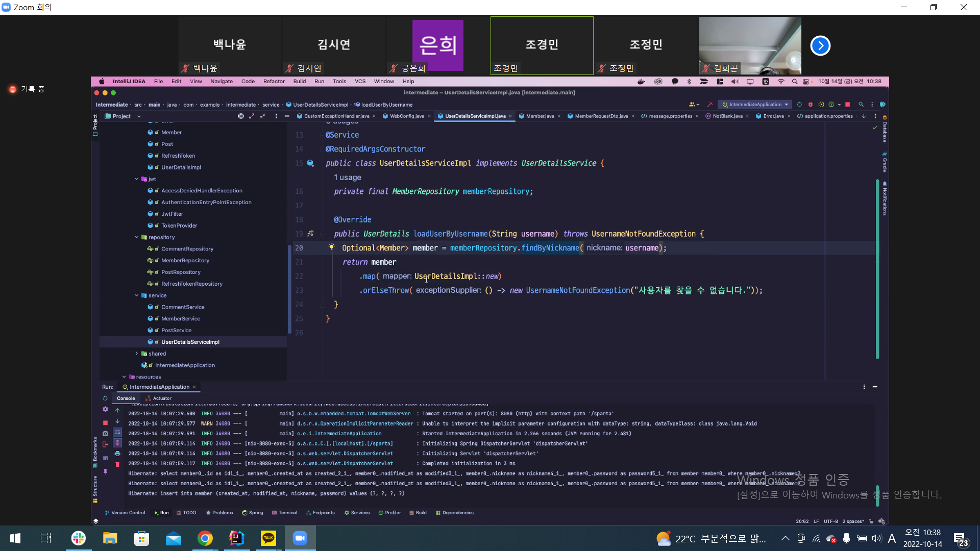The width and height of the screenshot is (980, 551).
Task: Stop the running application in the top toolbar
Action: click(x=847, y=105)
